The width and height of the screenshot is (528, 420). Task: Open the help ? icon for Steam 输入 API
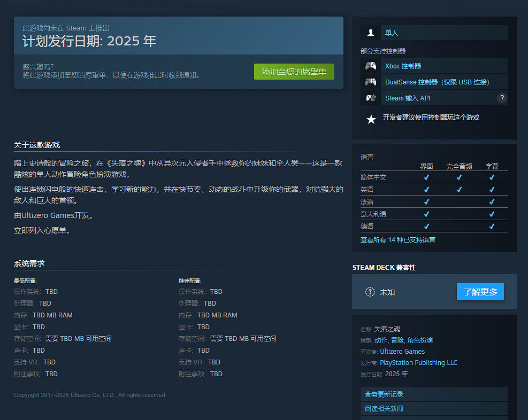(x=501, y=98)
